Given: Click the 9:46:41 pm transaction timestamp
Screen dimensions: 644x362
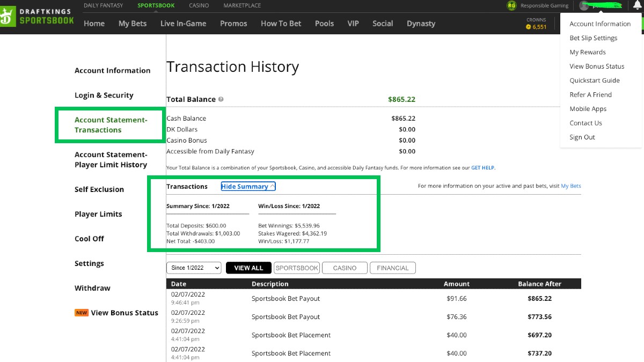Looking at the screenshot, I should pos(185,303).
